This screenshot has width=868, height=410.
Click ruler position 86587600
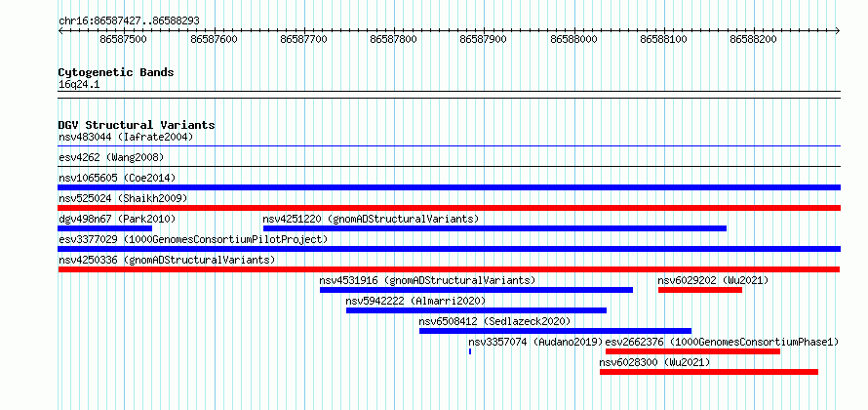[x=214, y=39]
